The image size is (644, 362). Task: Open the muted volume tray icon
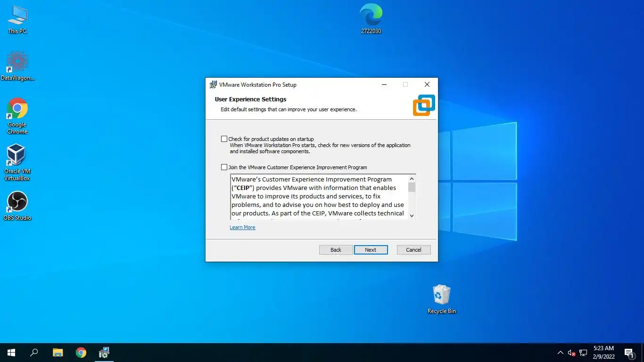click(571, 353)
